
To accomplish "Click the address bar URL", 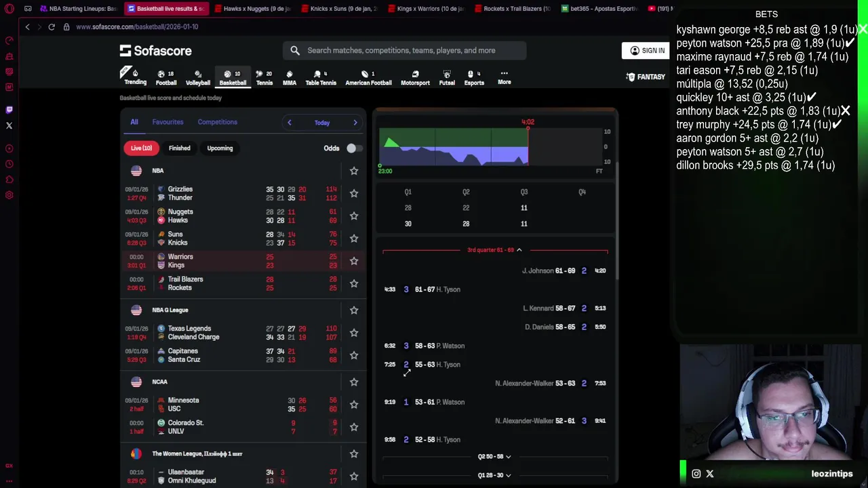I will (137, 26).
